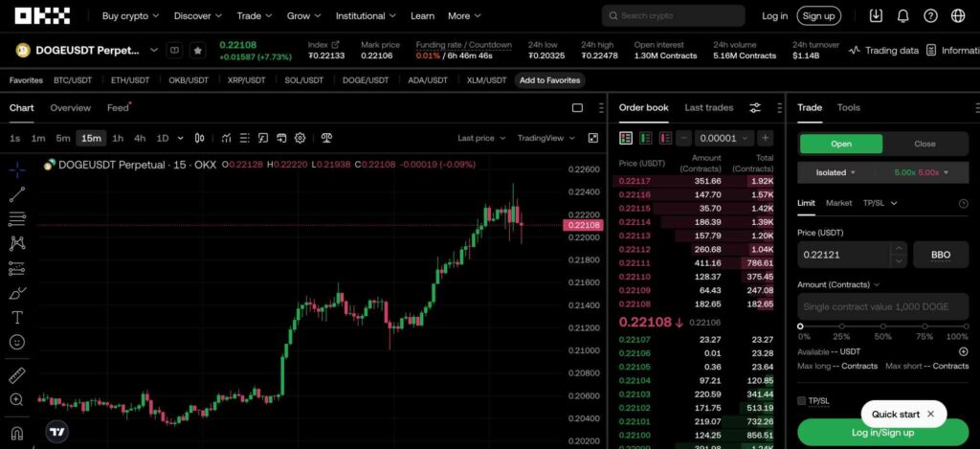This screenshot has width=980, height=449.
Task: Open order book settings sliders icon
Action: click(755, 107)
